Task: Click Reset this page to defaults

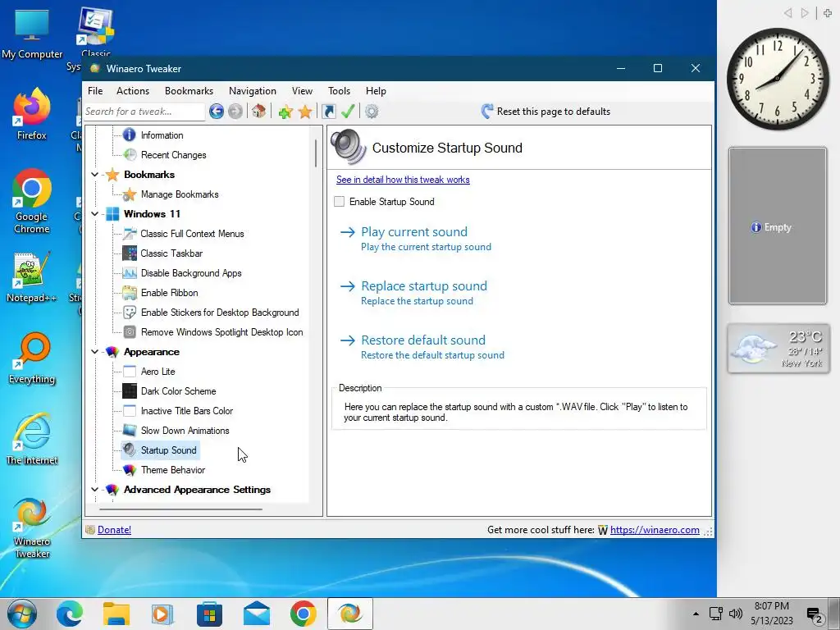Action: click(546, 112)
